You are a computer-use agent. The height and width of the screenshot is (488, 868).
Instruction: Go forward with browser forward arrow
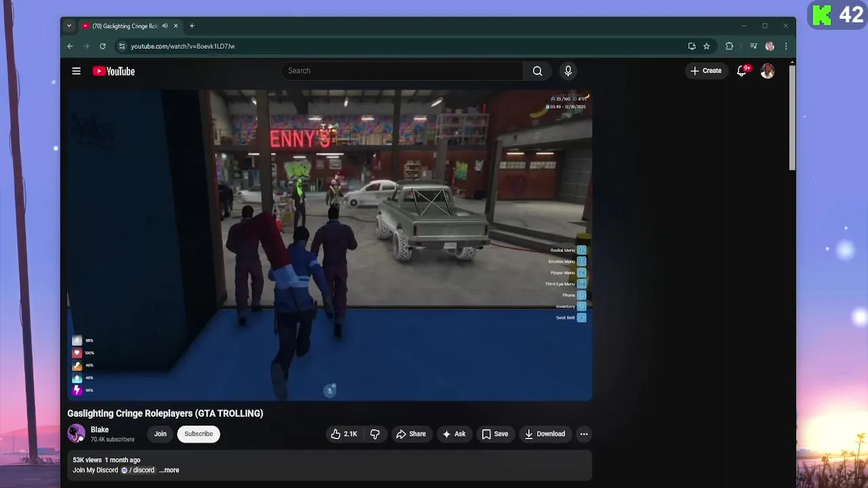point(86,46)
